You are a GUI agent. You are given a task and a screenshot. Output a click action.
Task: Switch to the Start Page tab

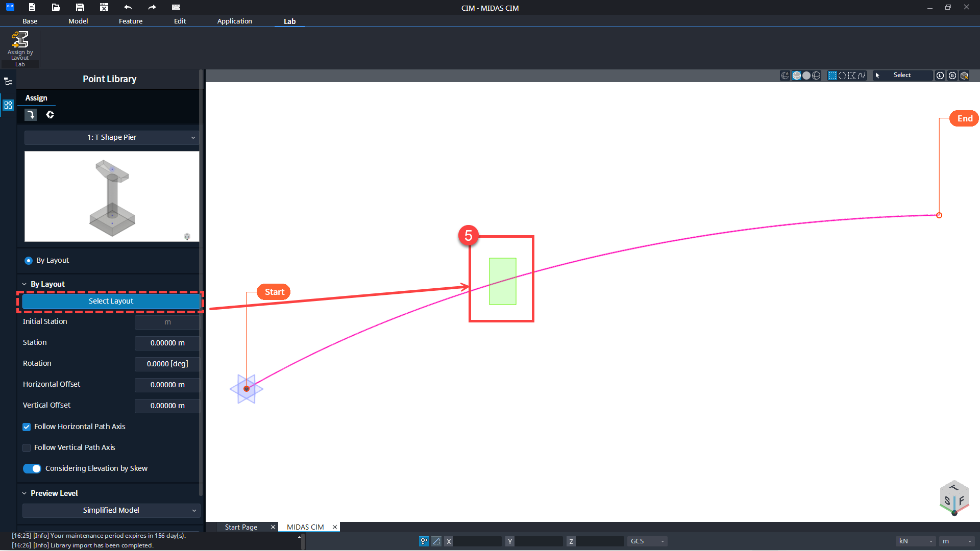coord(241,527)
